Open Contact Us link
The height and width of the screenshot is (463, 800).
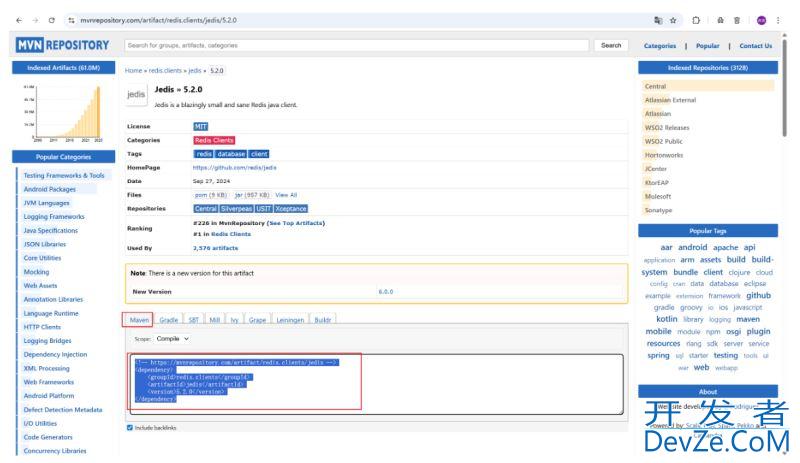pyautogui.click(x=756, y=46)
